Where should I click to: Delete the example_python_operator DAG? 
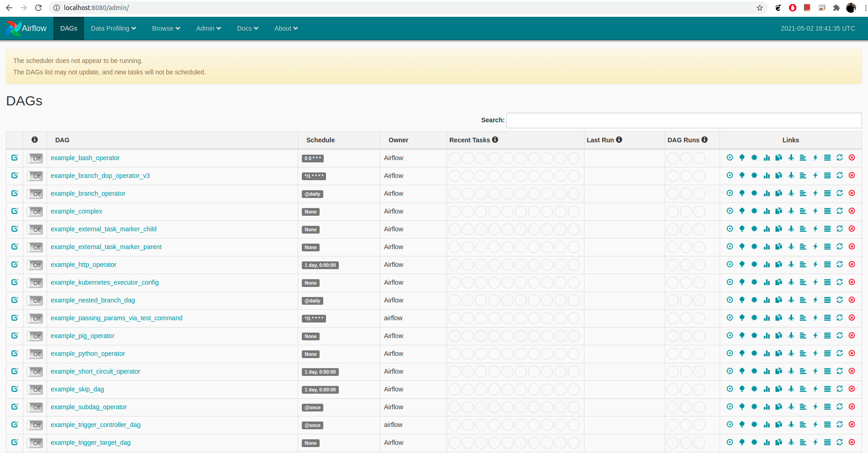852,354
